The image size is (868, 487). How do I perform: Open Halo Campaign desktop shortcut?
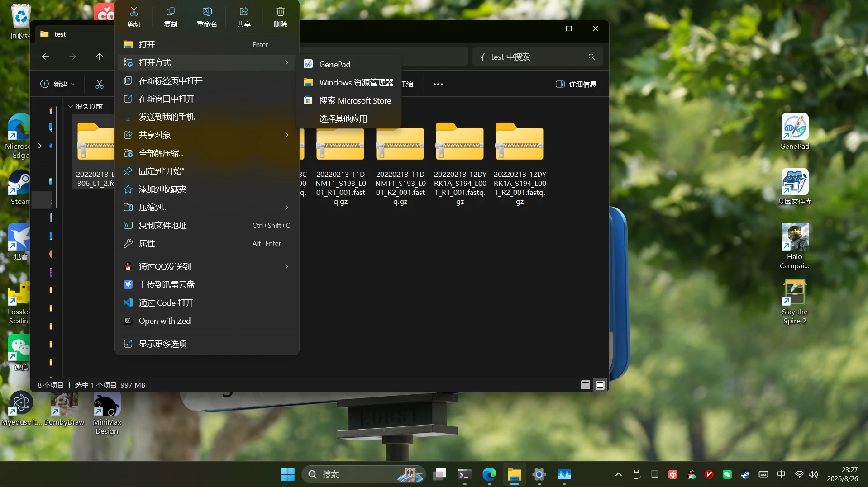[x=795, y=246]
